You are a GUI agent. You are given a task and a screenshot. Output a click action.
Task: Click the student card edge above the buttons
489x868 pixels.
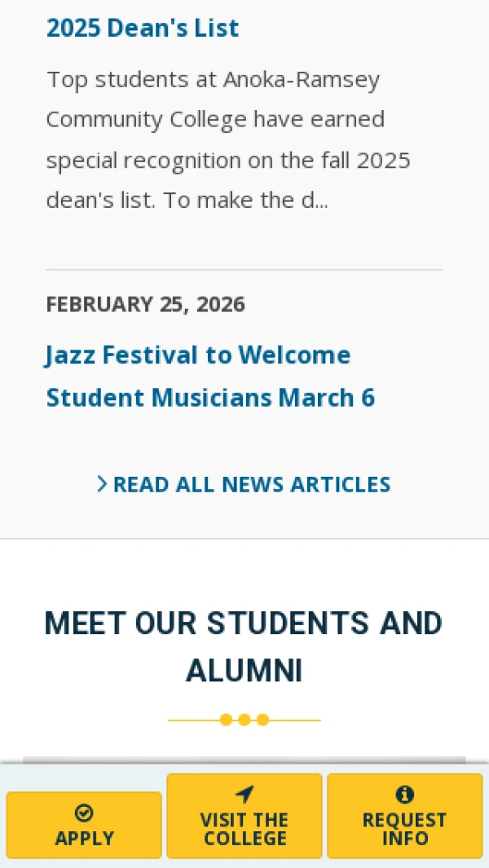click(244, 760)
